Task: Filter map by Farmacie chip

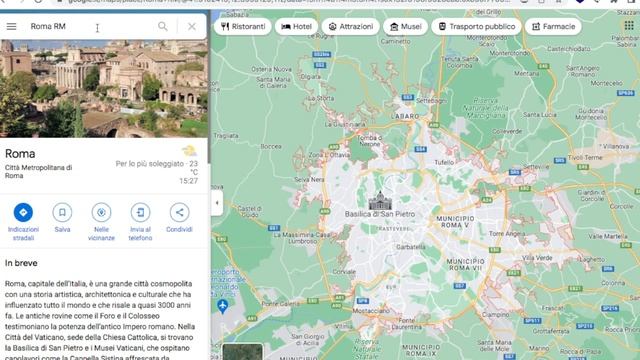Action: tap(553, 27)
